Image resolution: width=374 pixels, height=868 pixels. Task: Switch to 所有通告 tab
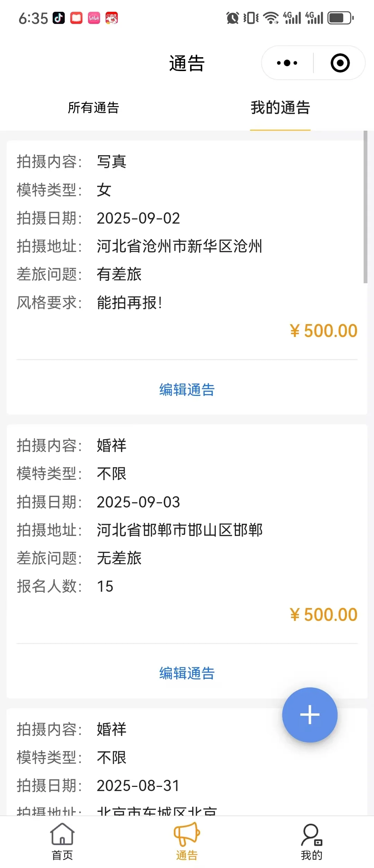tap(93, 108)
